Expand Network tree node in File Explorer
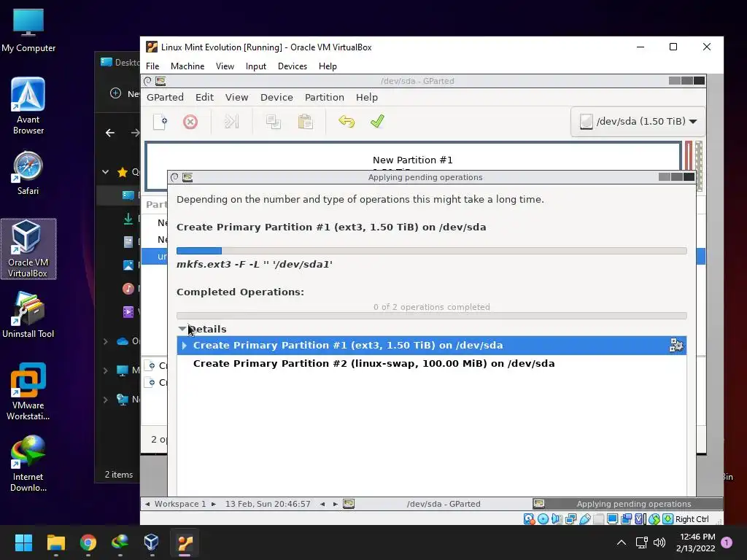 105,400
